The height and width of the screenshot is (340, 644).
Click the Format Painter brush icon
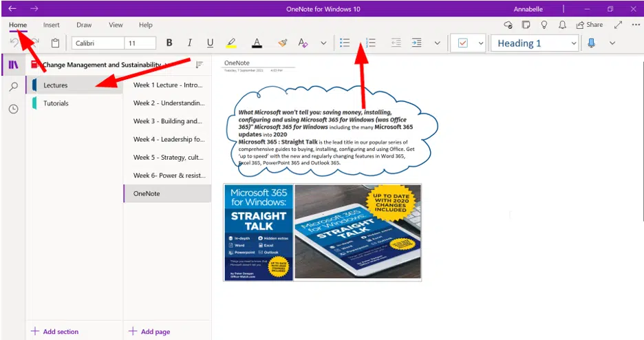coord(283,43)
